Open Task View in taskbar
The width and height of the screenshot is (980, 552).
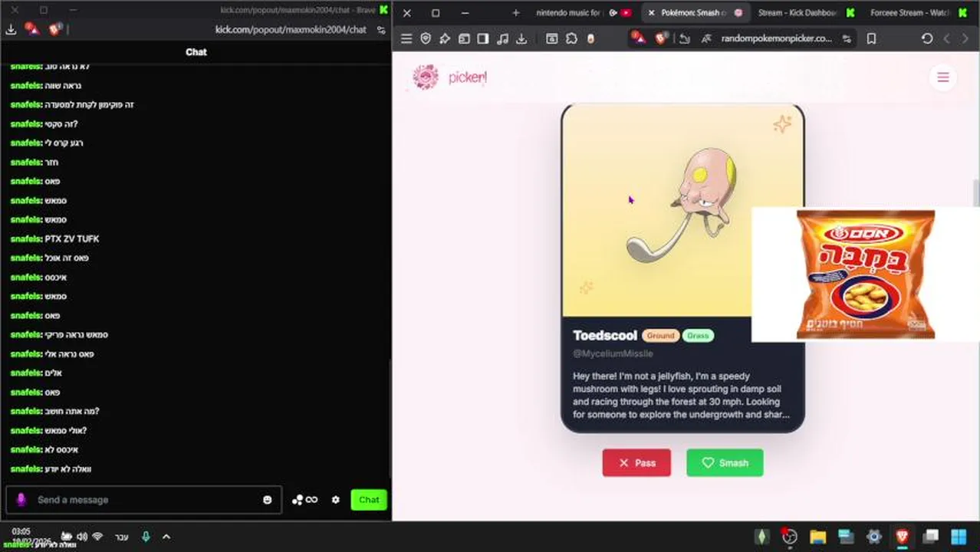click(x=930, y=537)
